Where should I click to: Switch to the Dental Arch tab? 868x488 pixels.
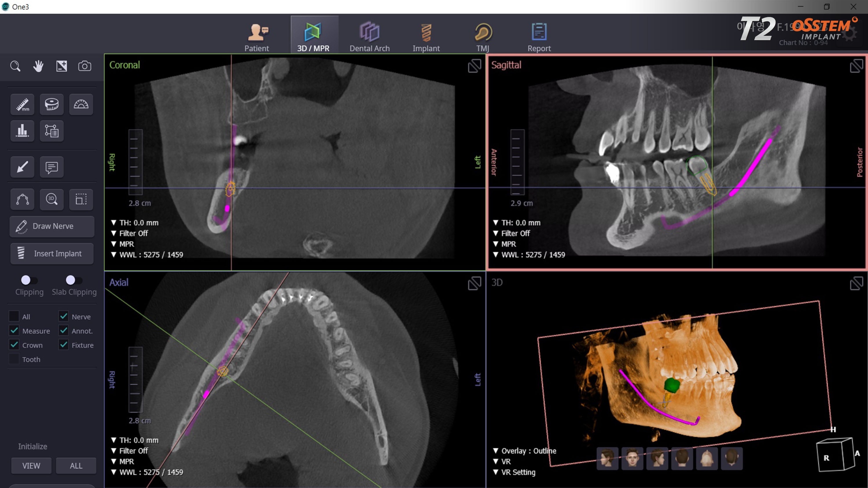[x=370, y=35]
